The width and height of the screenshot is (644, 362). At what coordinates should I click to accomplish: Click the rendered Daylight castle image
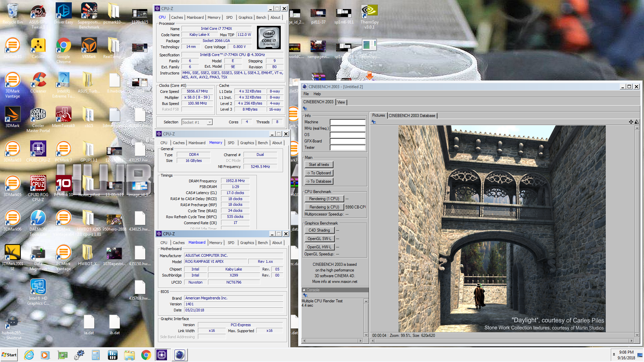[502, 229]
